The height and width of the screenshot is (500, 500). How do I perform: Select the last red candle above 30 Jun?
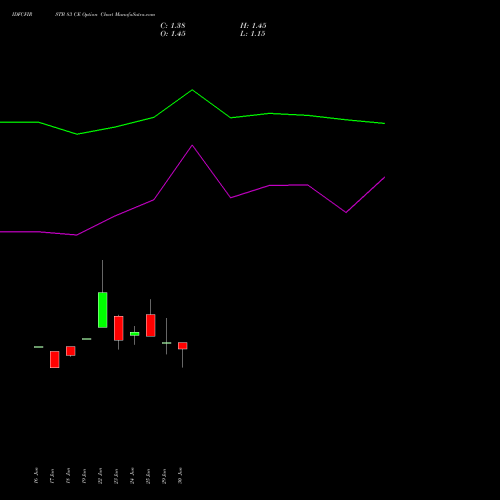click(x=183, y=346)
